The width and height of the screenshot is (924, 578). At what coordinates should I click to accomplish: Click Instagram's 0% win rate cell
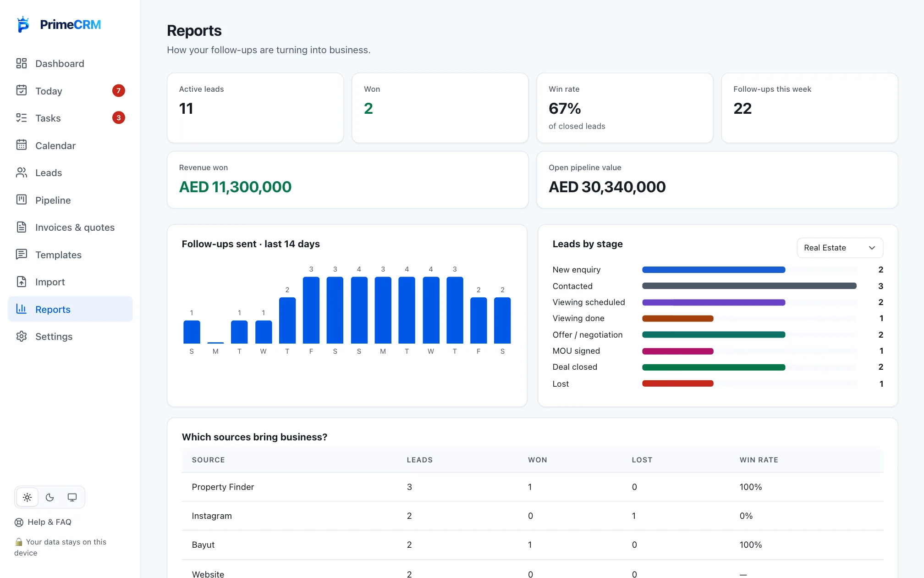[746, 516]
